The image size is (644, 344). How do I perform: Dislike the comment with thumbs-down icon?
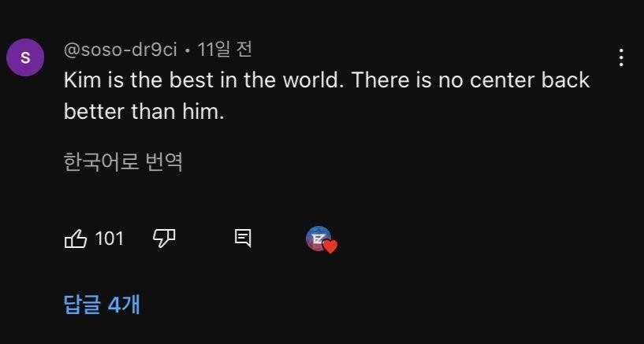tap(163, 239)
